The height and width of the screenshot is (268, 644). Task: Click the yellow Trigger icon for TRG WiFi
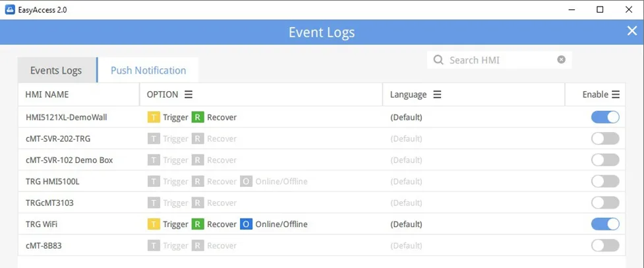[x=153, y=224]
